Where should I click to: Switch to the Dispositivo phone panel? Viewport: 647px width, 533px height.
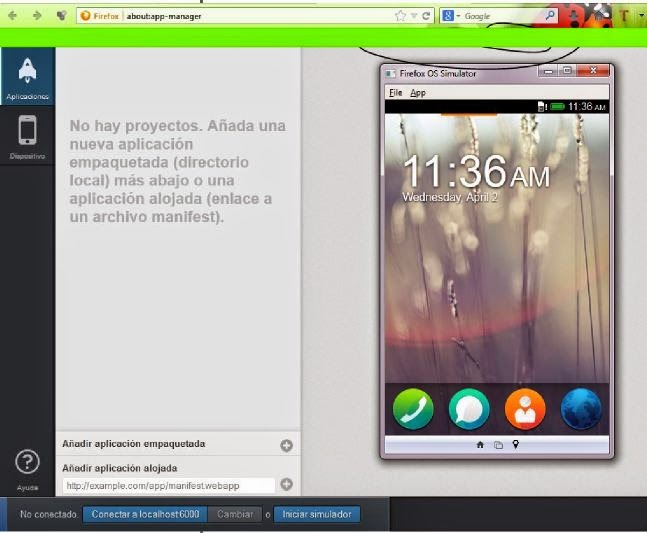pos(27,130)
